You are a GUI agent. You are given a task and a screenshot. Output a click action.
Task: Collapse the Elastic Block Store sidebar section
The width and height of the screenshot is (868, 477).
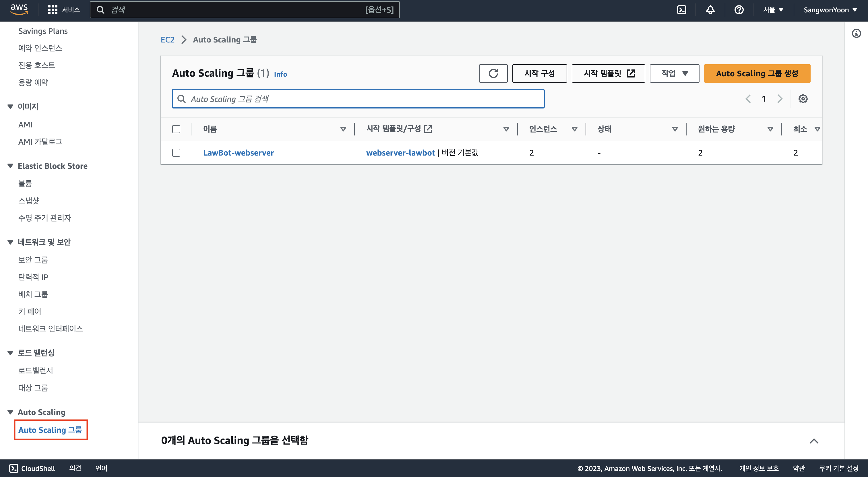pos(10,166)
